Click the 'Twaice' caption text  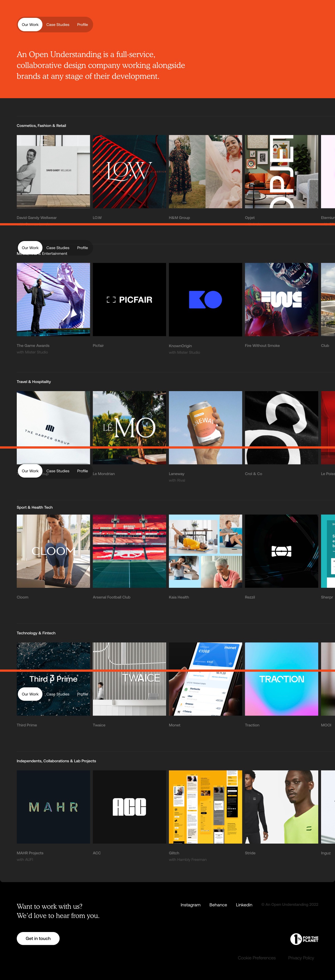pos(99,725)
